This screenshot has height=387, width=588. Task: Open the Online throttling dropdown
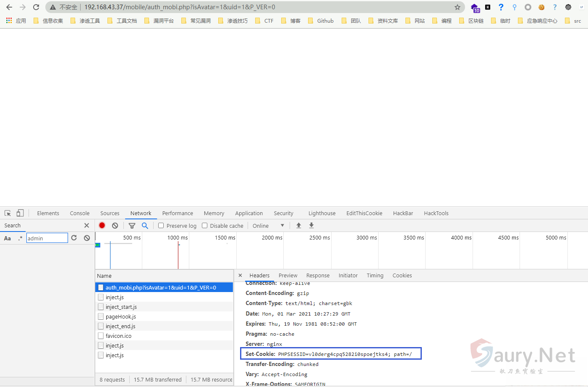(268, 226)
